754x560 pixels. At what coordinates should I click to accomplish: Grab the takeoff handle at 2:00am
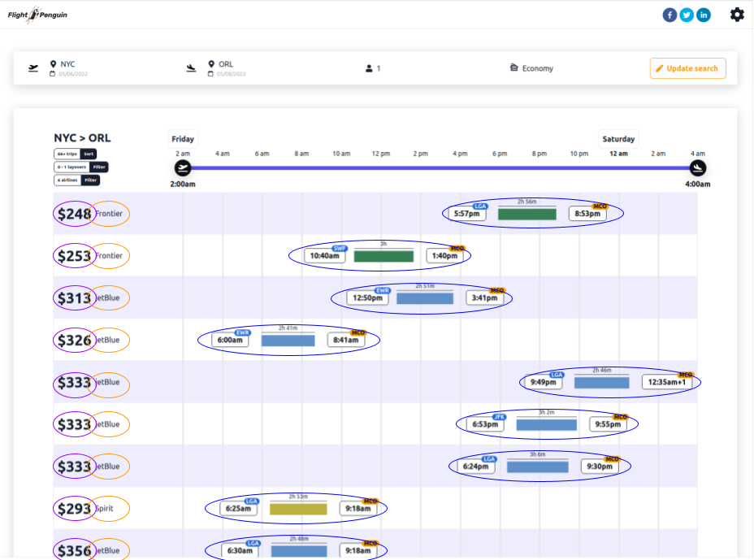coord(183,168)
